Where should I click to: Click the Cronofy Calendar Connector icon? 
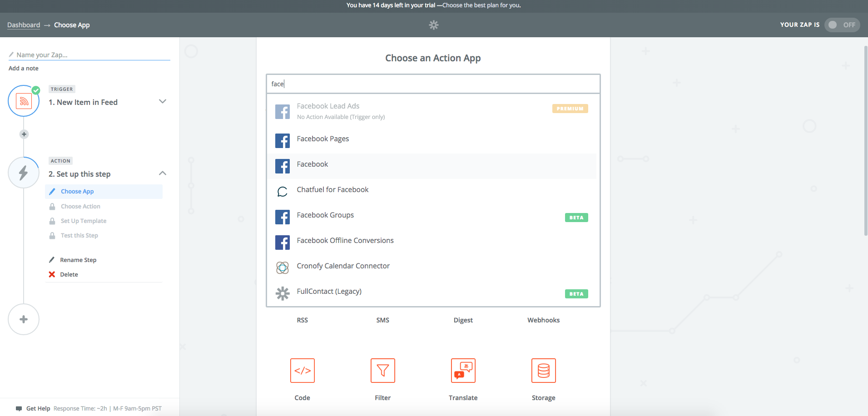(283, 268)
